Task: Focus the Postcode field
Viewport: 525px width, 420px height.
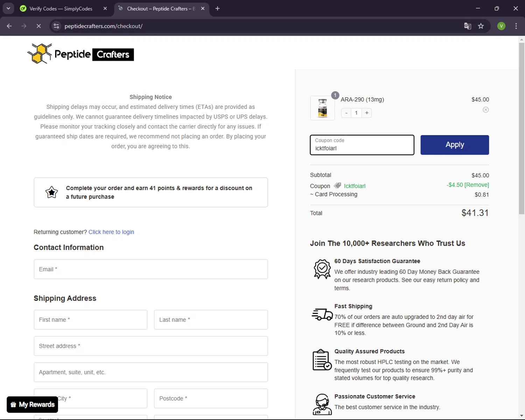Action: click(x=211, y=398)
